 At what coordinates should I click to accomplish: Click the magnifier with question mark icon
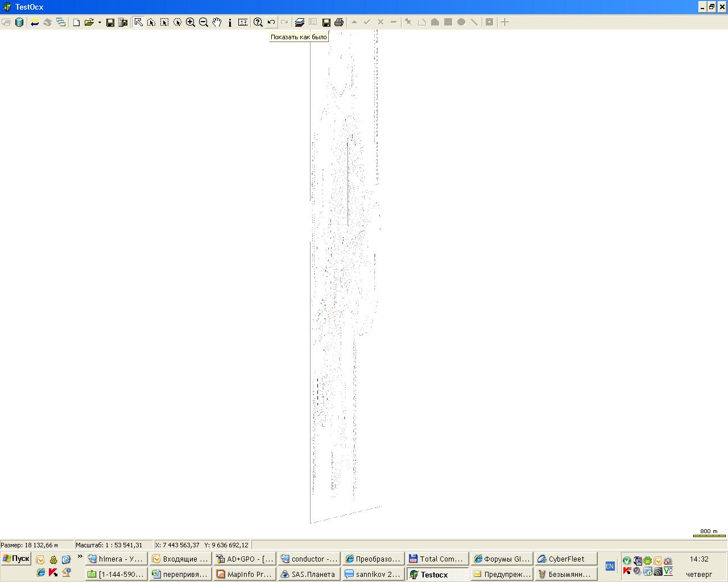(x=258, y=22)
